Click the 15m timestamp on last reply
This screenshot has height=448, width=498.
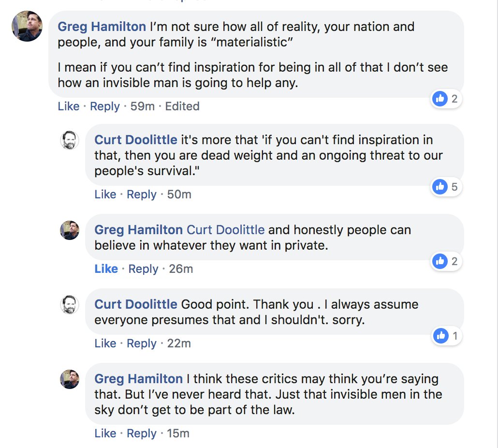point(179,433)
